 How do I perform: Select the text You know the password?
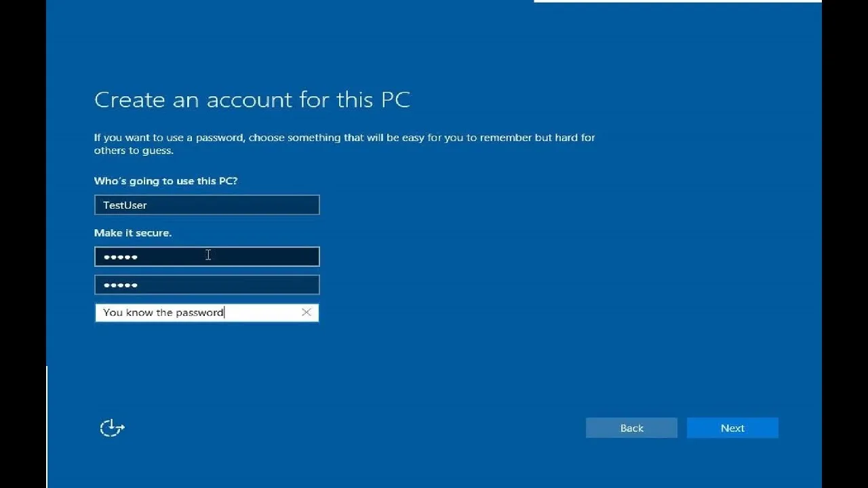point(161,312)
